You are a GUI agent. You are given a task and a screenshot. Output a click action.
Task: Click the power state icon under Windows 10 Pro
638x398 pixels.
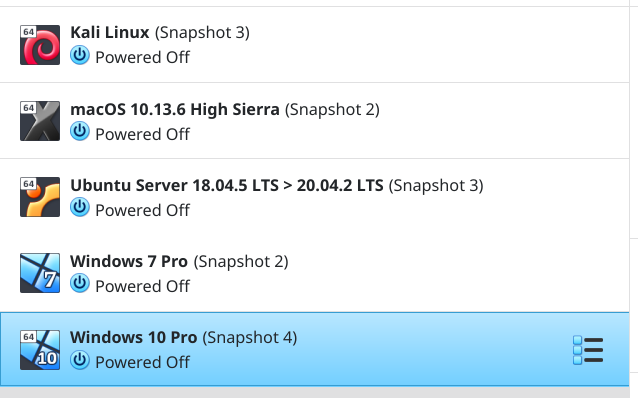[80, 360]
